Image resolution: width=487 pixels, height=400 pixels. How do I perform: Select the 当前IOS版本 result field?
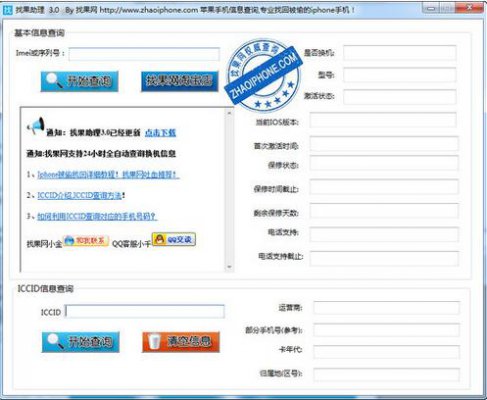(x=383, y=120)
